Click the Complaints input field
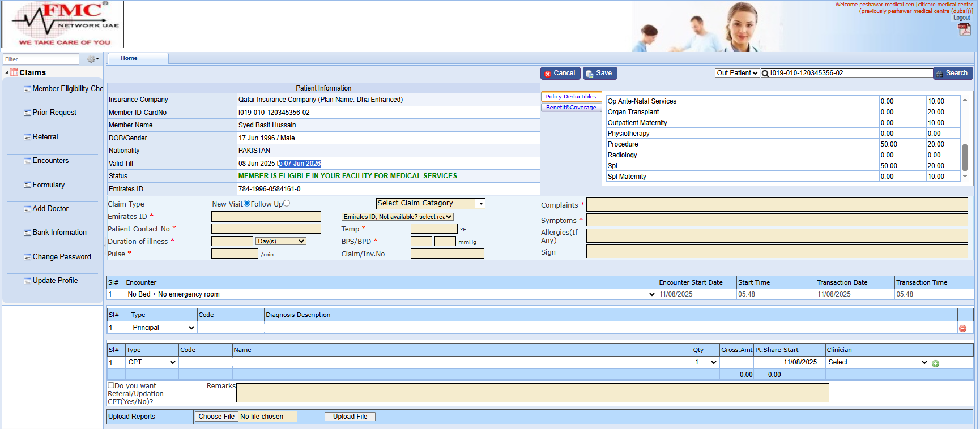The width and height of the screenshot is (980, 429). point(777,204)
